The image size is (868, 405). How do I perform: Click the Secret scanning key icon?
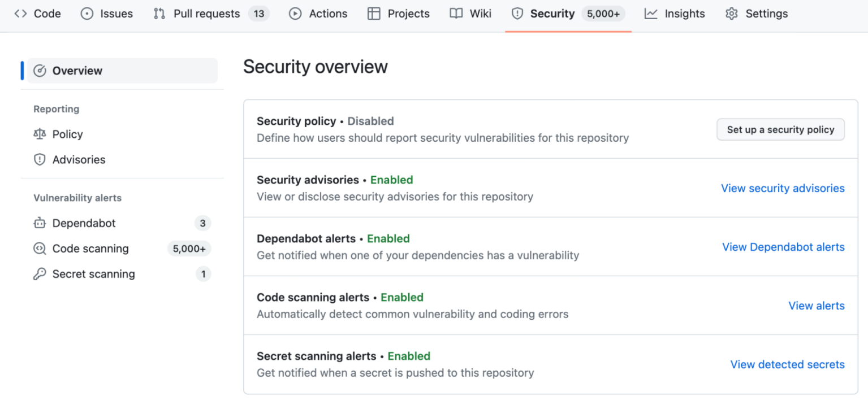tap(39, 273)
